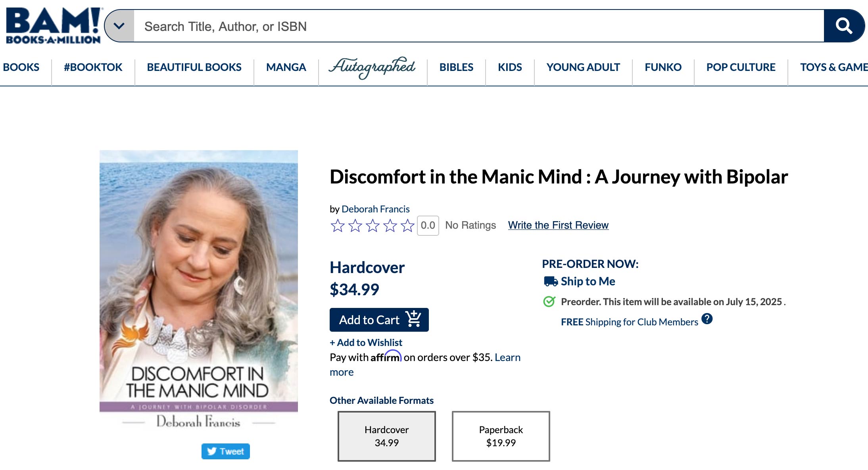Open the search category dropdown chevron
The image size is (868, 470).
pos(119,26)
